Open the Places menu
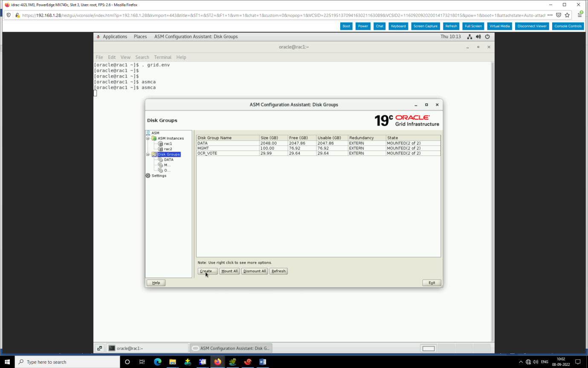The width and height of the screenshot is (588, 368). click(x=140, y=37)
